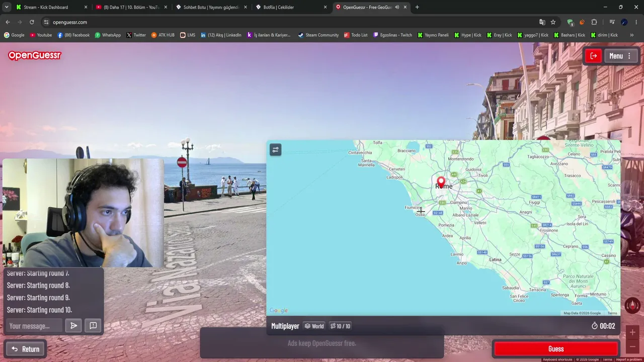
Task: Open the Extensions puzzle menu
Action: click(x=594, y=22)
